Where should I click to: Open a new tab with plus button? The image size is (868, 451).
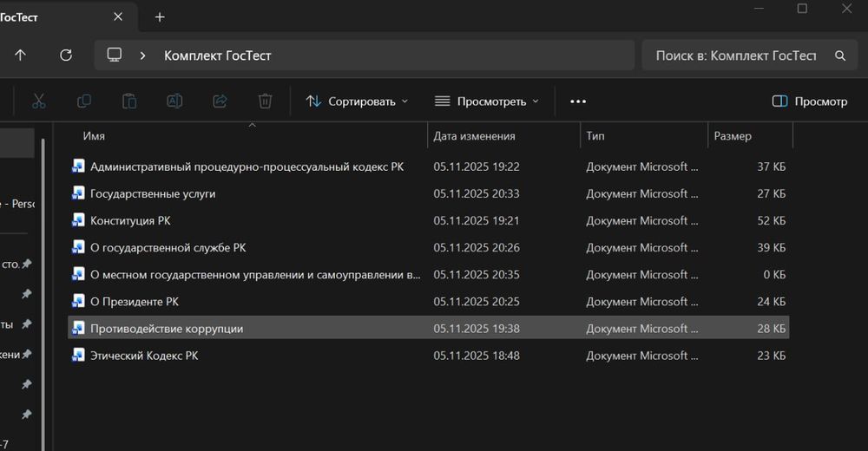(160, 16)
